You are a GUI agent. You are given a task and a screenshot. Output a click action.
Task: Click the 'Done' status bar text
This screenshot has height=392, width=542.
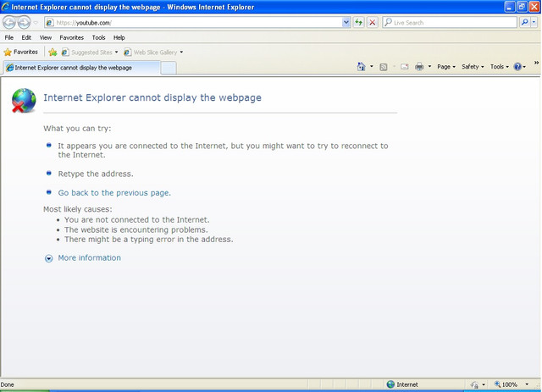8,384
